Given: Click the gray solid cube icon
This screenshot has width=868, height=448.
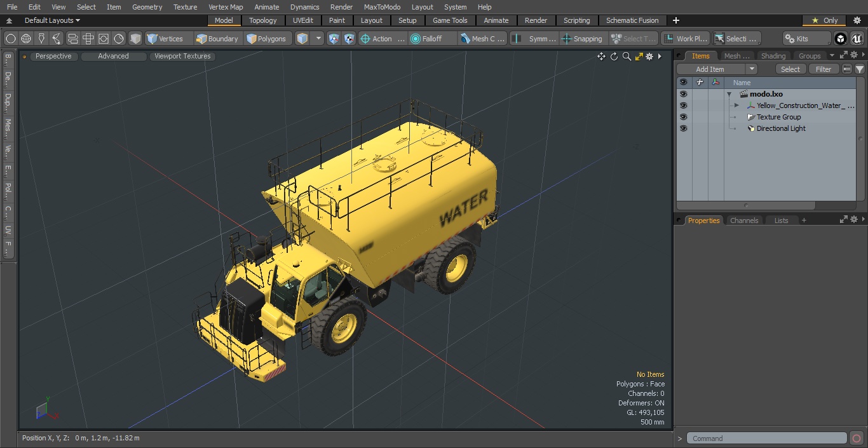Looking at the screenshot, I should click(x=135, y=39).
